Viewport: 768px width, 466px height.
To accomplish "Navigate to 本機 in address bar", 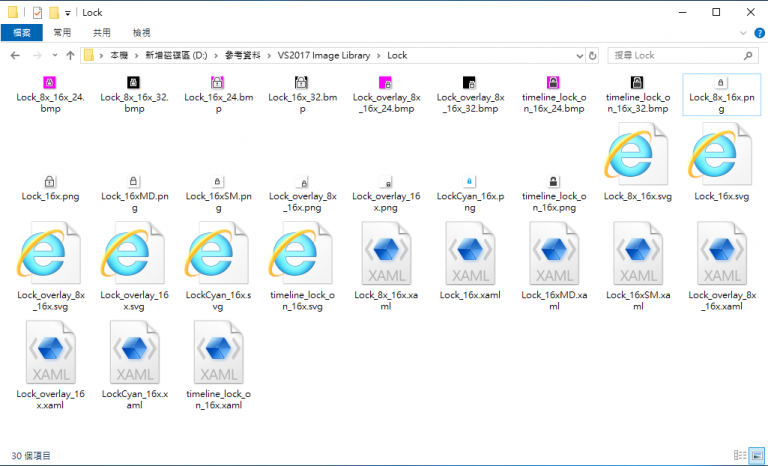I will (x=119, y=55).
